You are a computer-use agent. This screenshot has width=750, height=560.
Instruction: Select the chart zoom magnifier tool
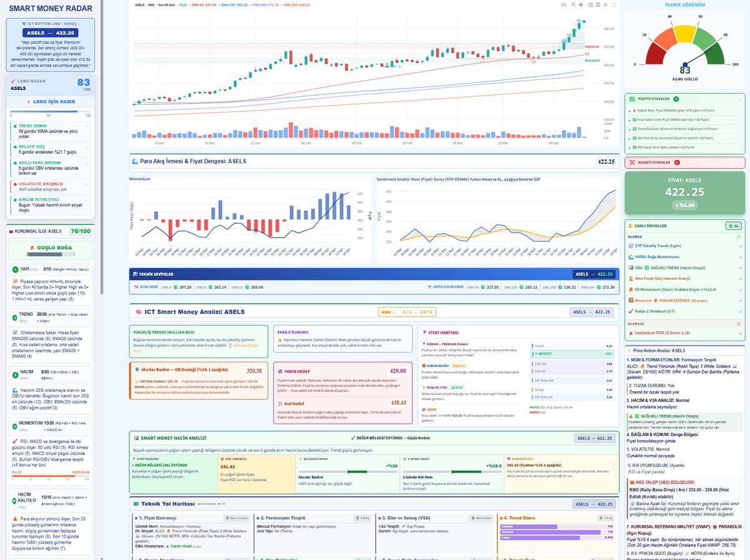pos(573,4)
